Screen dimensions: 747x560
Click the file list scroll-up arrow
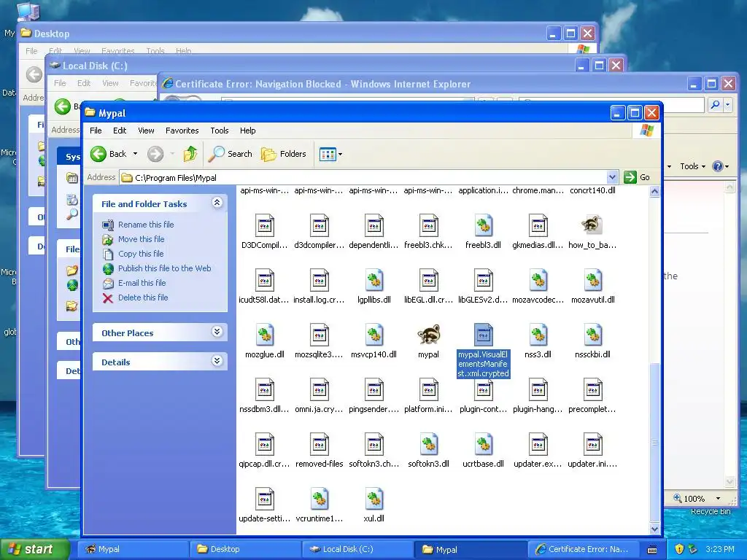[x=654, y=192]
